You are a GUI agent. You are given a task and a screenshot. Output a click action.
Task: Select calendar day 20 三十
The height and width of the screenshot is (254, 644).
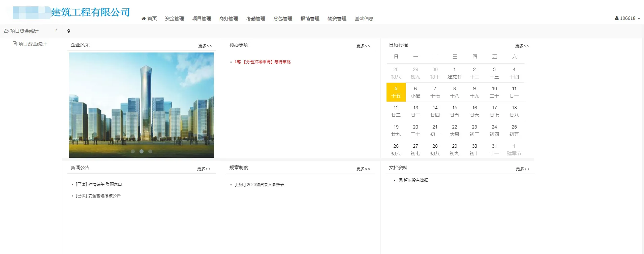point(416,131)
